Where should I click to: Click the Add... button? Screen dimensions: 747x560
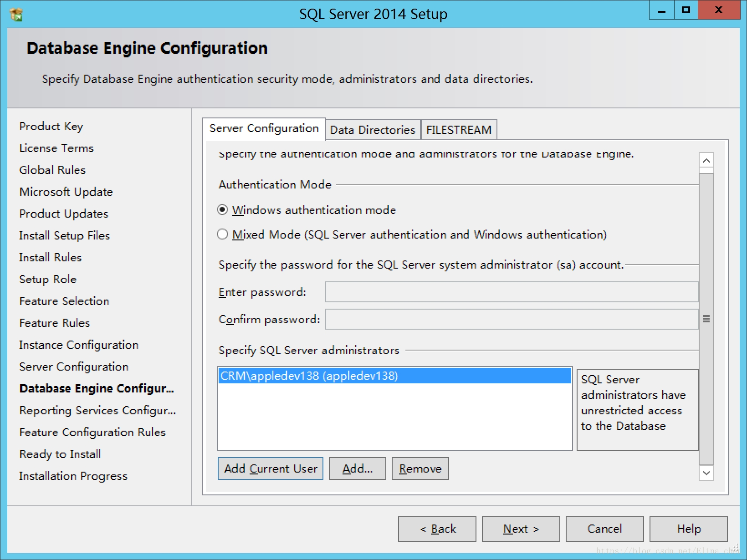click(x=358, y=468)
